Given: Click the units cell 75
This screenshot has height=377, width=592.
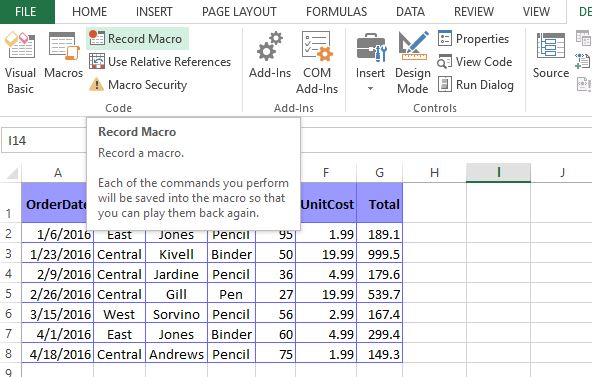Looking at the screenshot, I should (276, 354).
